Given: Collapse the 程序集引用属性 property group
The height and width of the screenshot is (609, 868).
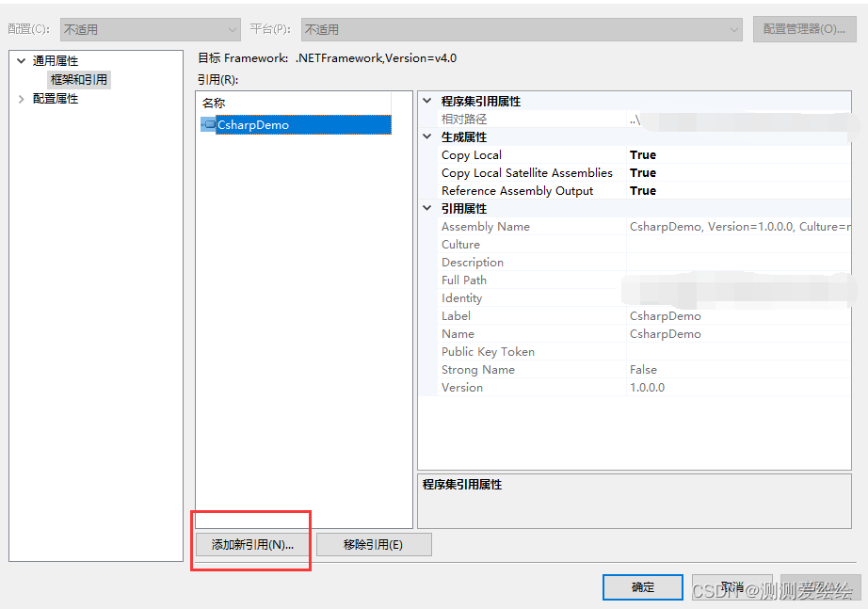Looking at the screenshot, I should 426,101.
